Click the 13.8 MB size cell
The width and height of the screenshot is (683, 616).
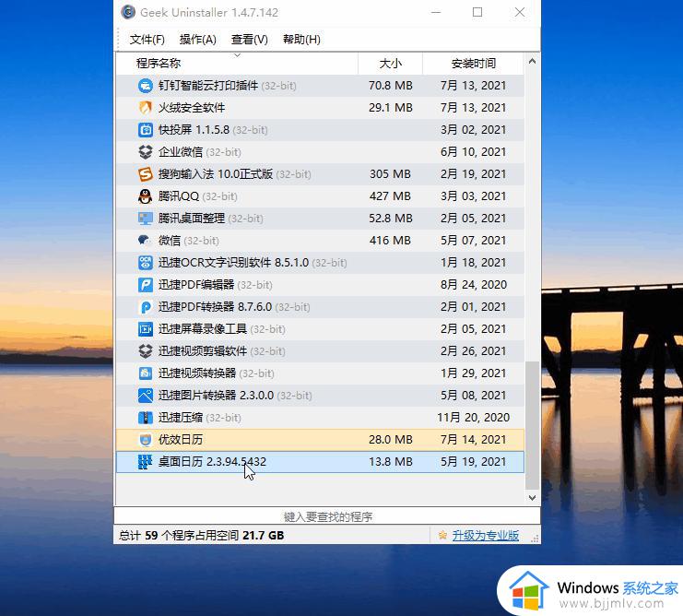[x=390, y=462]
